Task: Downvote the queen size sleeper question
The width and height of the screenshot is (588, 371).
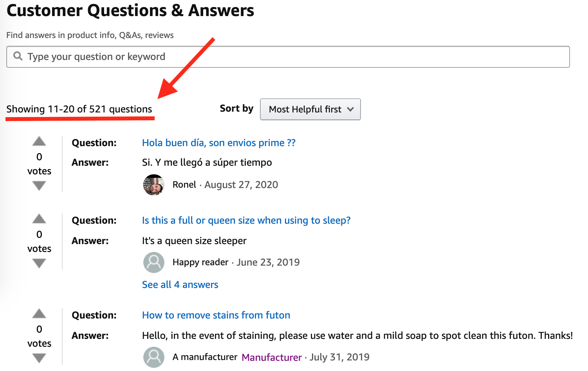Action: click(39, 263)
